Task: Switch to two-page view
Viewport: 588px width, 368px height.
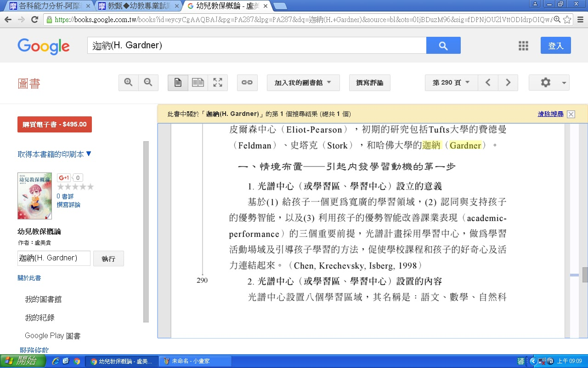Action: pyautogui.click(x=198, y=83)
